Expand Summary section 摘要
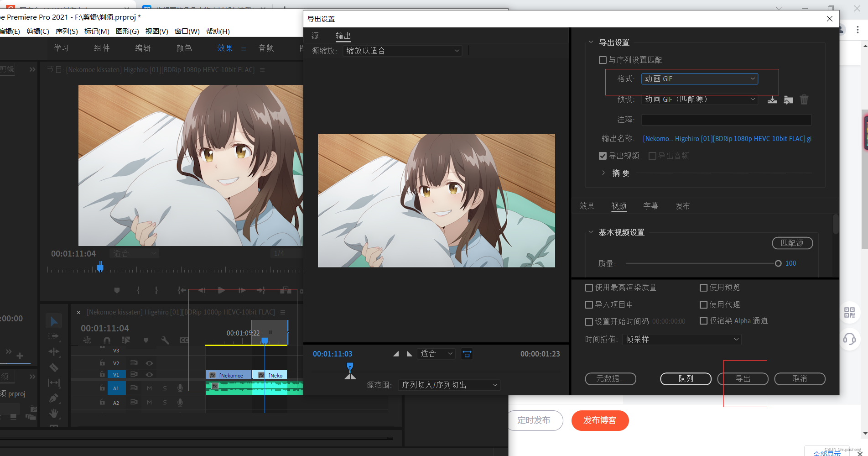The image size is (868, 456). (603, 173)
